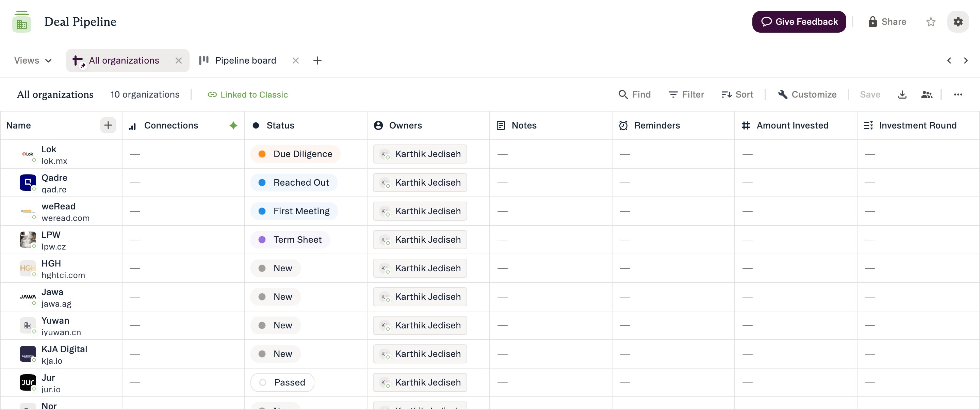Open the Linked to Classic link
This screenshot has height=410, width=980.
pyautogui.click(x=248, y=95)
